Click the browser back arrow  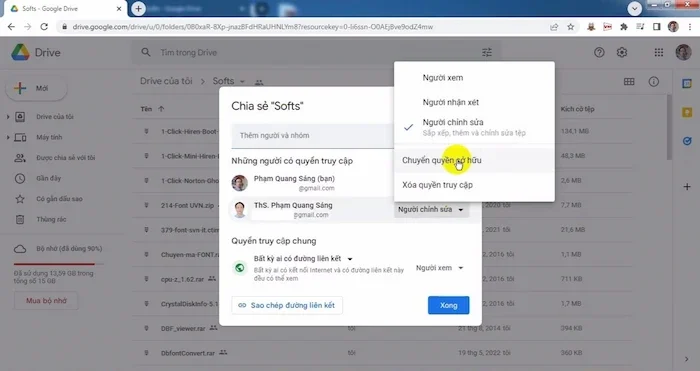coord(11,27)
